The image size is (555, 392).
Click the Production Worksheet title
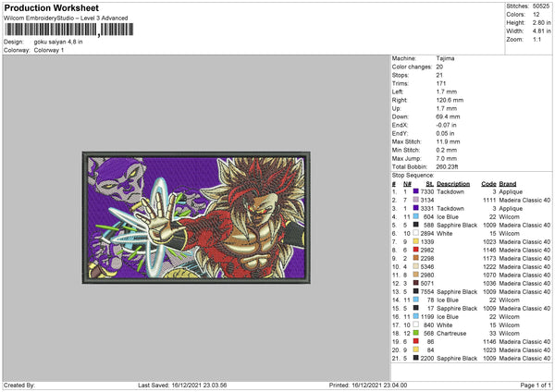pyautogui.click(x=52, y=7)
